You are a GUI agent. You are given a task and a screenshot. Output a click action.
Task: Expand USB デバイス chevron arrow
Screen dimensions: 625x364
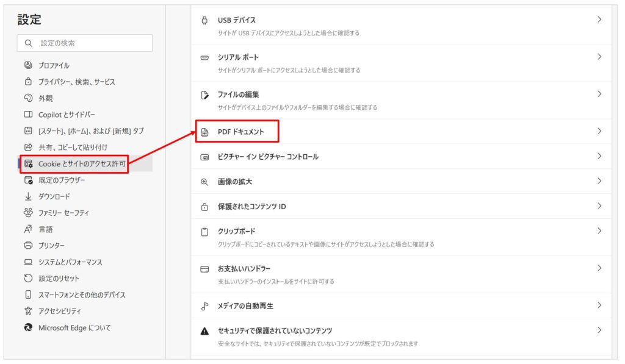[x=599, y=20]
